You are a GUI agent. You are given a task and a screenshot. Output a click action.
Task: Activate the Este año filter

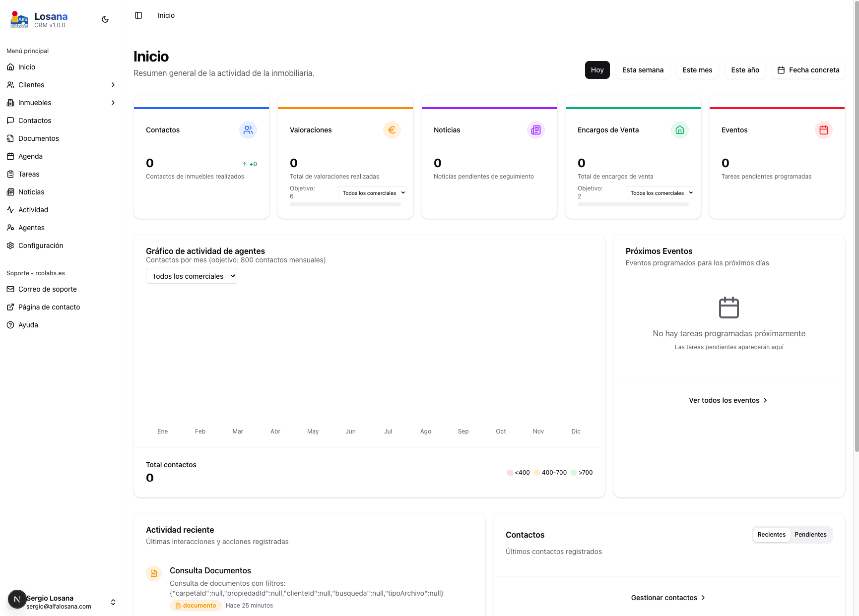pyautogui.click(x=745, y=70)
